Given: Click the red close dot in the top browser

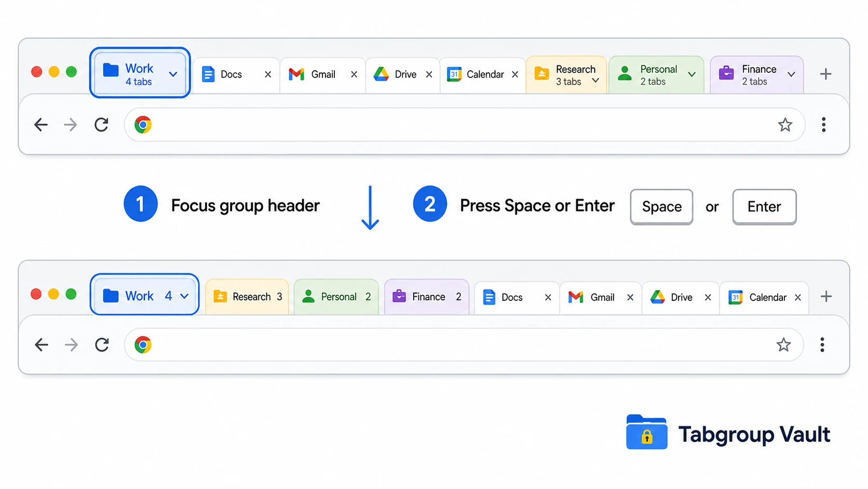Looking at the screenshot, I should pos(36,72).
